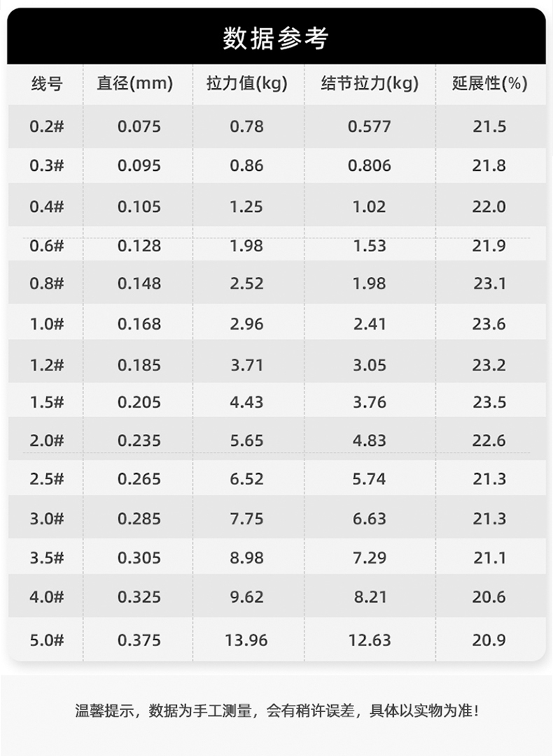Click the 数据参考 title banner
Screen dimensions: 553x756
276,36
